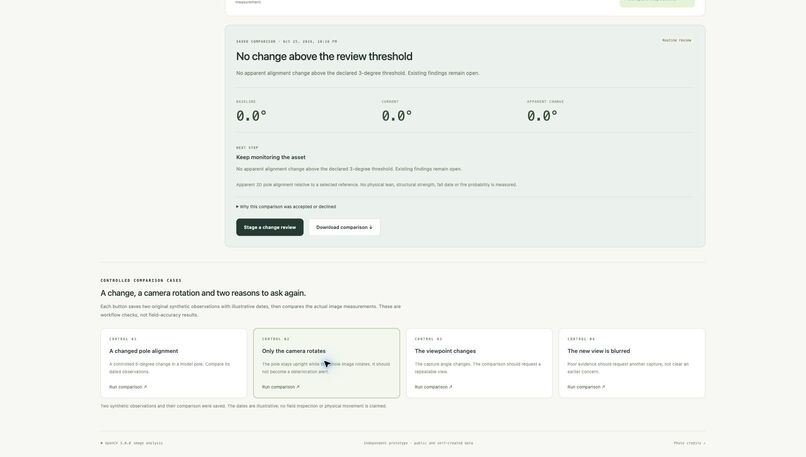Viewport: 806px width, 457px height.
Task: Click the Download comparison button
Action: [344, 227]
